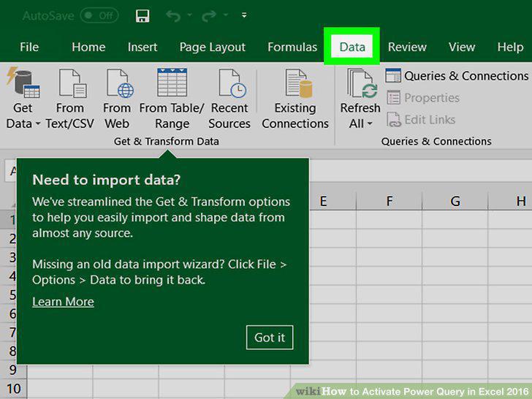
Task: Go to the Formulas tab
Action: click(292, 47)
